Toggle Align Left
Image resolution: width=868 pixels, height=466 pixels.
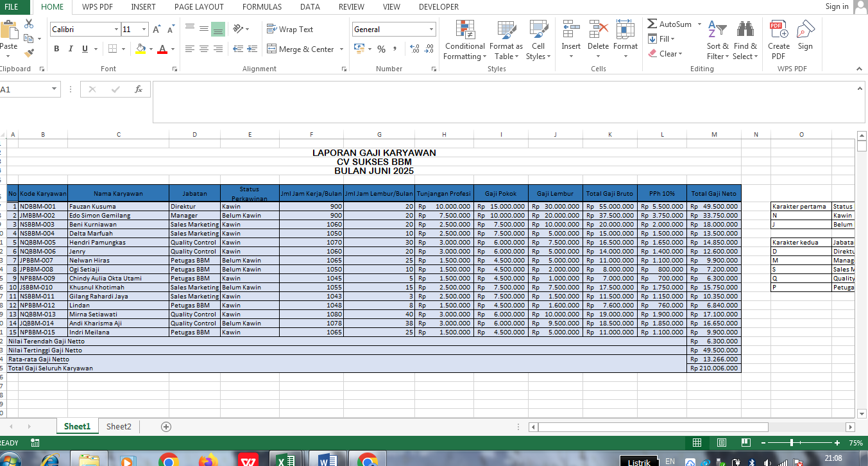coord(190,49)
